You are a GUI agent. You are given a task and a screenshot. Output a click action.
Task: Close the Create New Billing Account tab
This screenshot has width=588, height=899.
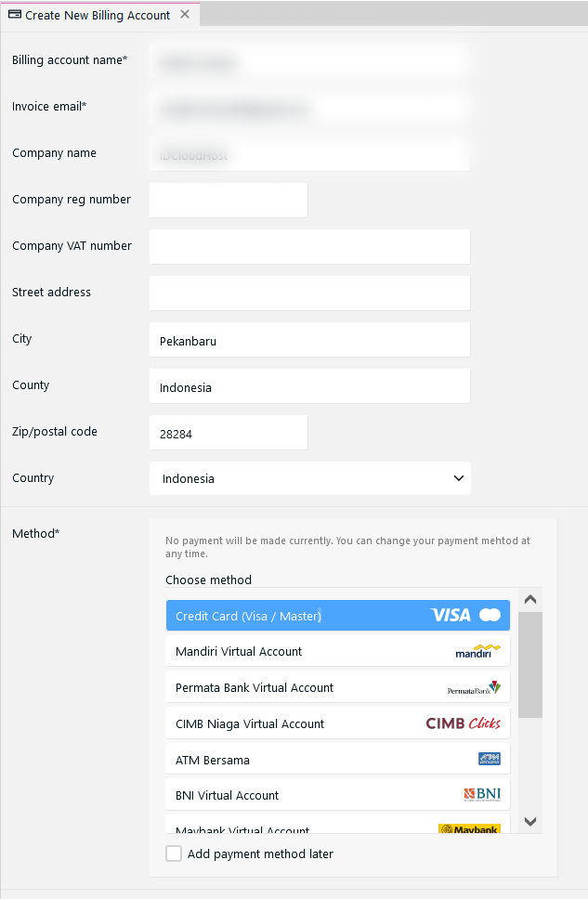(184, 15)
